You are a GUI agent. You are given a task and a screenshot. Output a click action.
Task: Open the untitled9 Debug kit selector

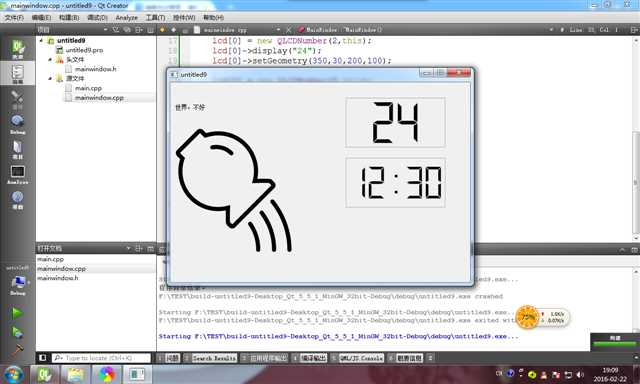(18, 281)
